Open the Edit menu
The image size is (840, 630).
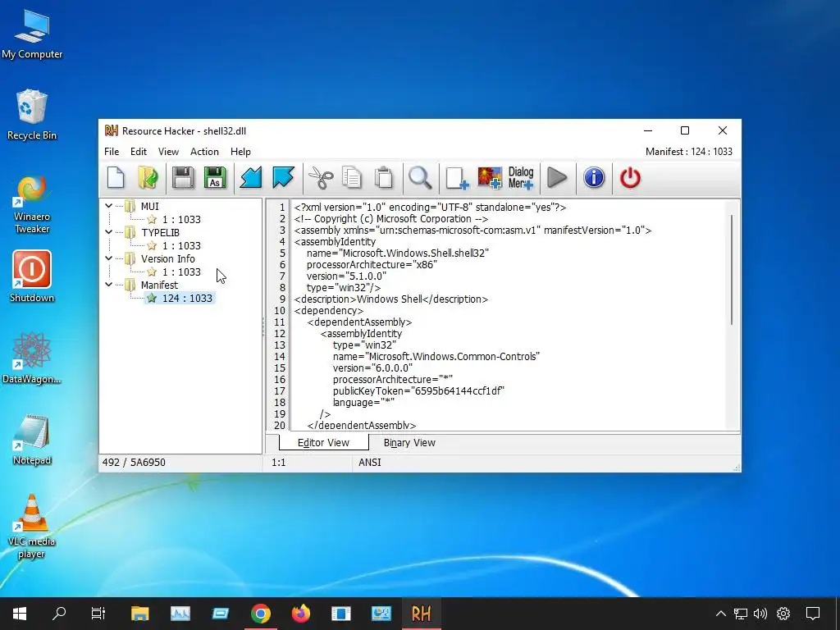pos(138,152)
